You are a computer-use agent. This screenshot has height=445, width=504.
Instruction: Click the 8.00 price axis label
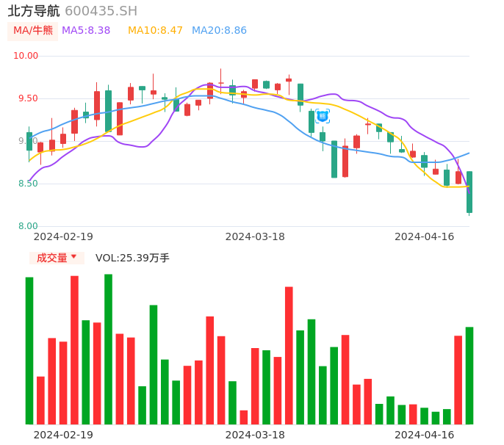(x=28, y=226)
